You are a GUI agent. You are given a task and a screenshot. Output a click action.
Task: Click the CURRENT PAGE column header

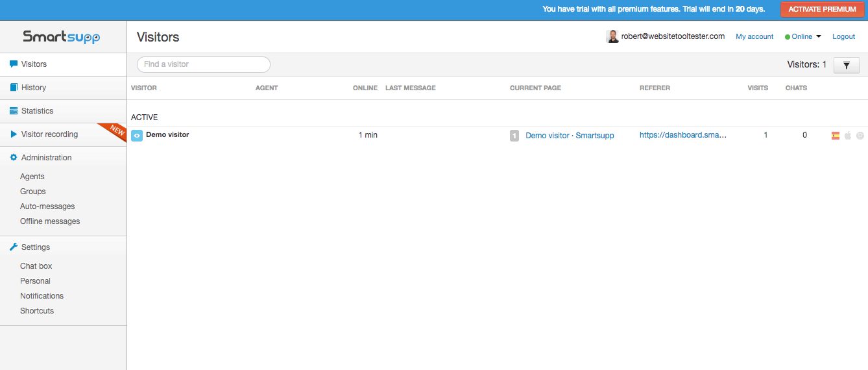pos(535,88)
